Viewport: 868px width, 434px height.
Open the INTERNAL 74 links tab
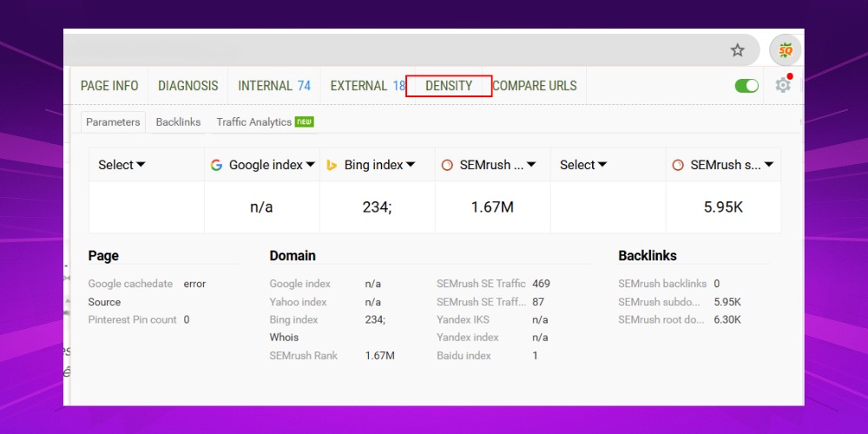pos(274,86)
